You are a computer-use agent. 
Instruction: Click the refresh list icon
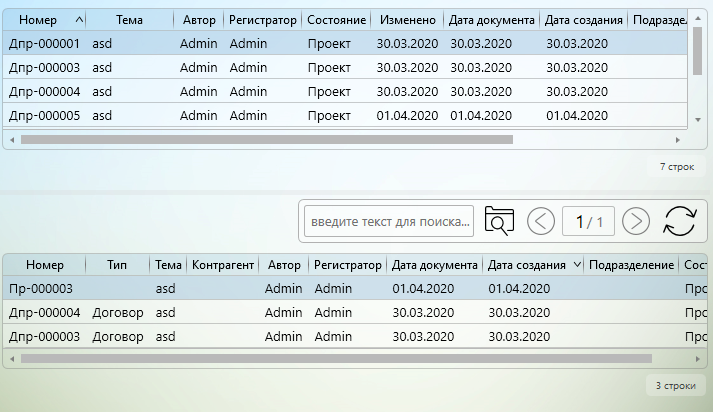pos(679,221)
